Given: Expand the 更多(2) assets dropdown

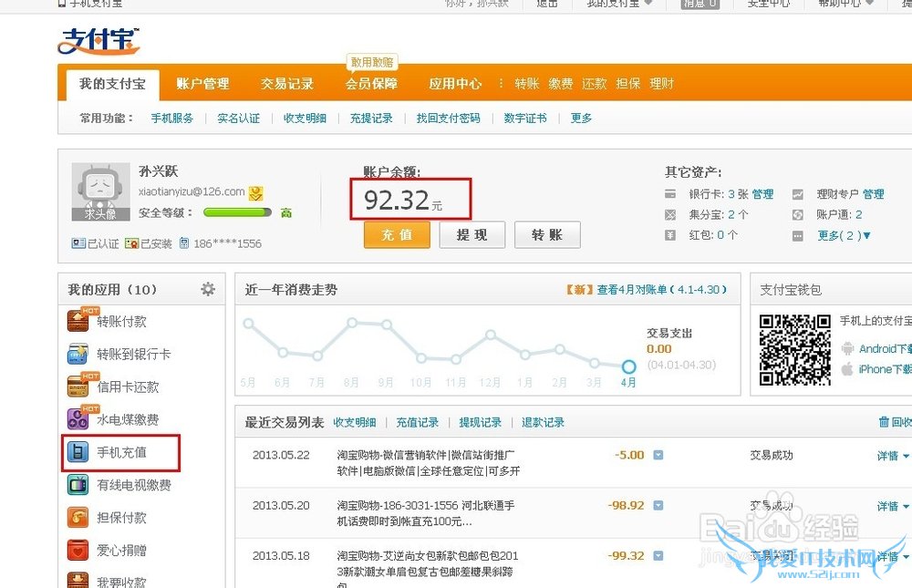Looking at the screenshot, I should [x=845, y=235].
